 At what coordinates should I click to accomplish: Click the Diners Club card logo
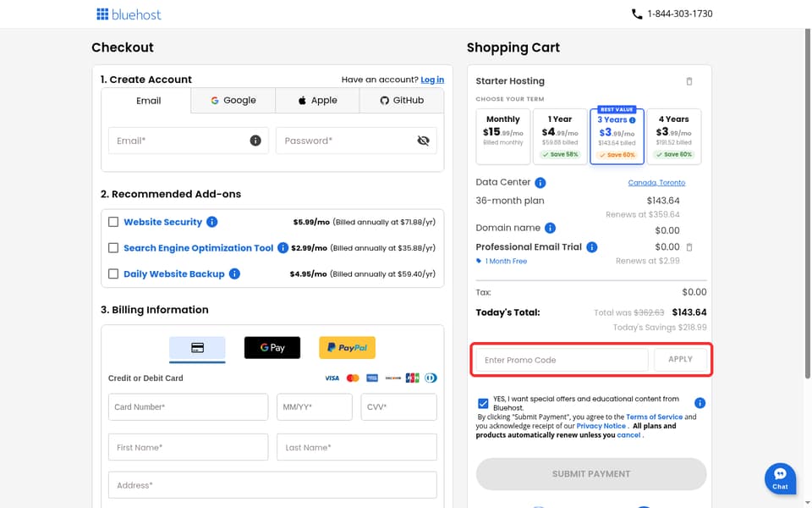431,378
